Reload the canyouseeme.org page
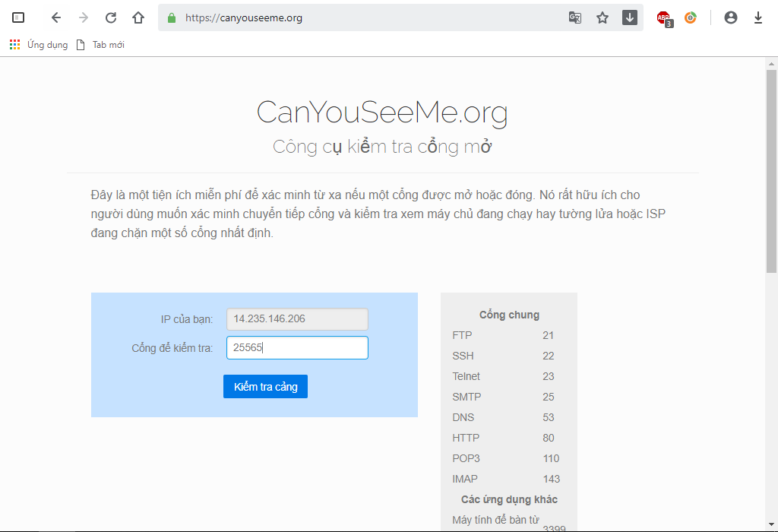The height and width of the screenshot is (532, 778). tap(111, 18)
